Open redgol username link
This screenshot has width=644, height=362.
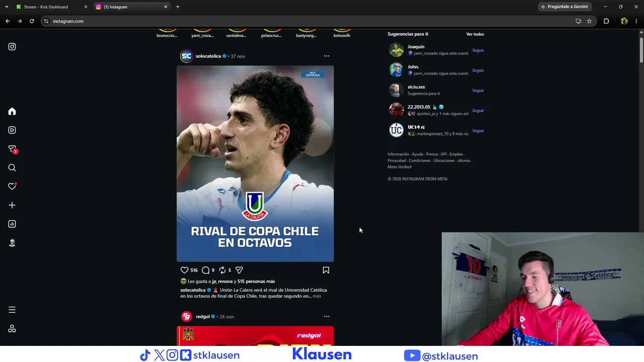203,317
